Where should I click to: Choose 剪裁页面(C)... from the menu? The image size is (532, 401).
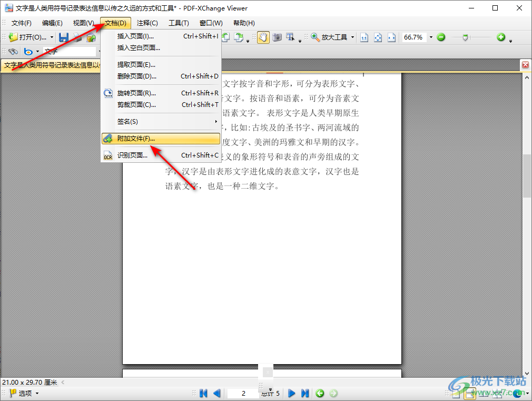(161, 104)
